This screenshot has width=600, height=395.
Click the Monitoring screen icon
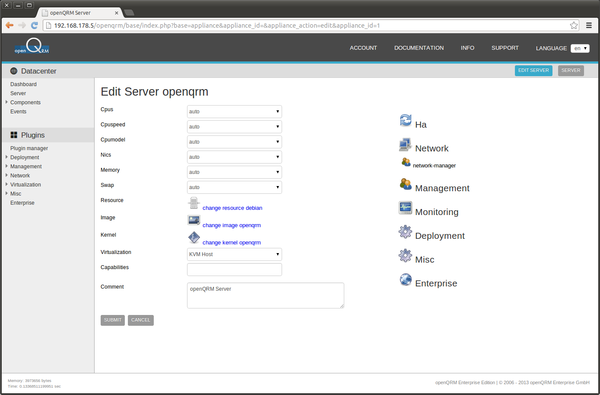coord(405,208)
